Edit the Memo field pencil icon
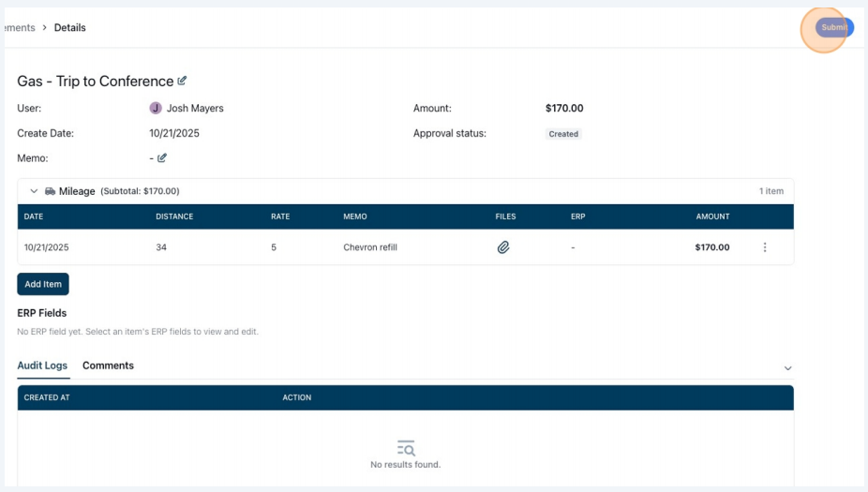This screenshot has height=492, width=868. click(x=161, y=158)
